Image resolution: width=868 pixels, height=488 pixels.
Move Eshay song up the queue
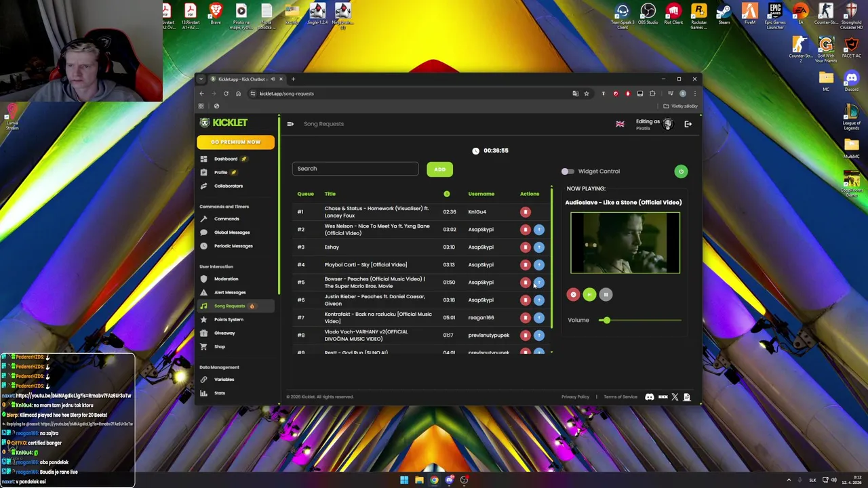pyautogui.click(x=539, y=247)
